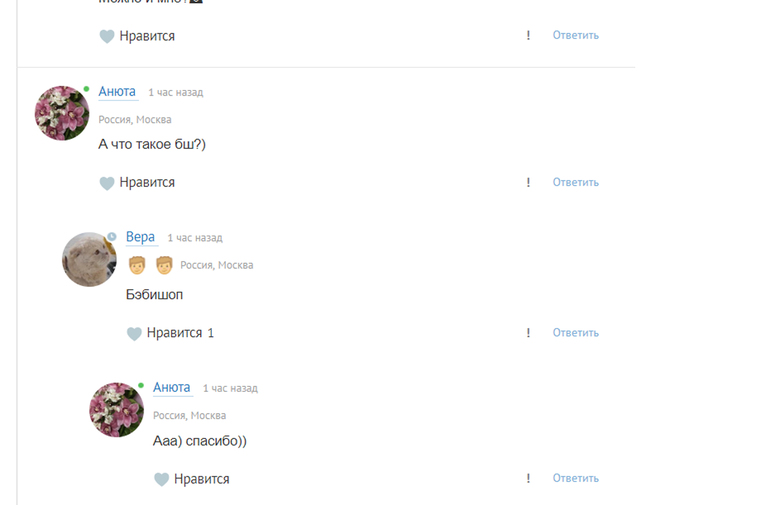Report the 'А что такое бш?)' comment
Screen dimensions: 770x505
(x=528, y=182)
